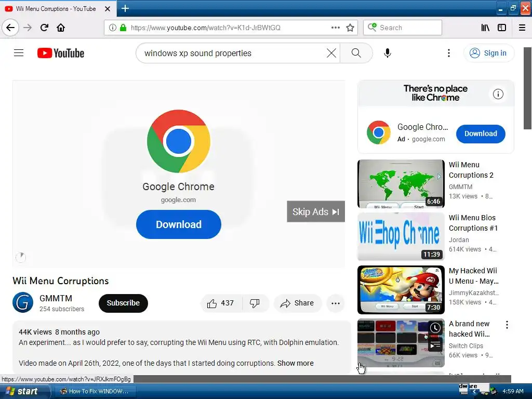Click Switch Clips channel name
532x399 pixels.
[x=466, y=345]
